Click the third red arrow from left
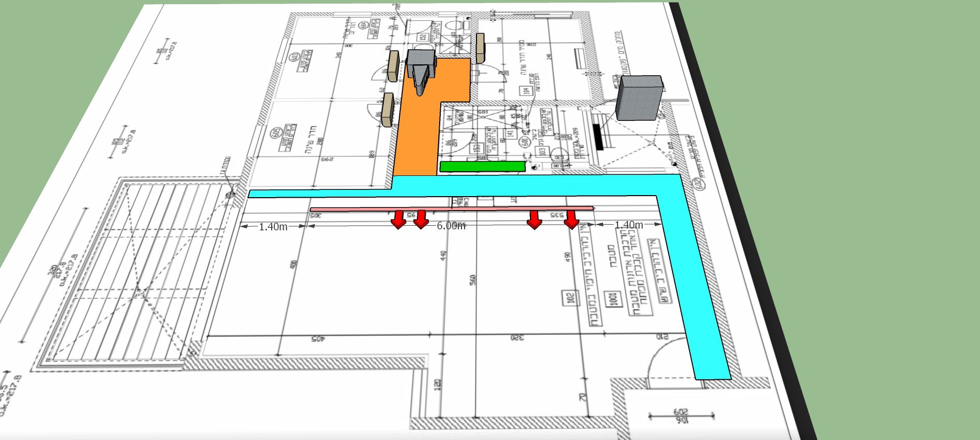The height and width of the screenshot is (440, 980). coord(534,219)
